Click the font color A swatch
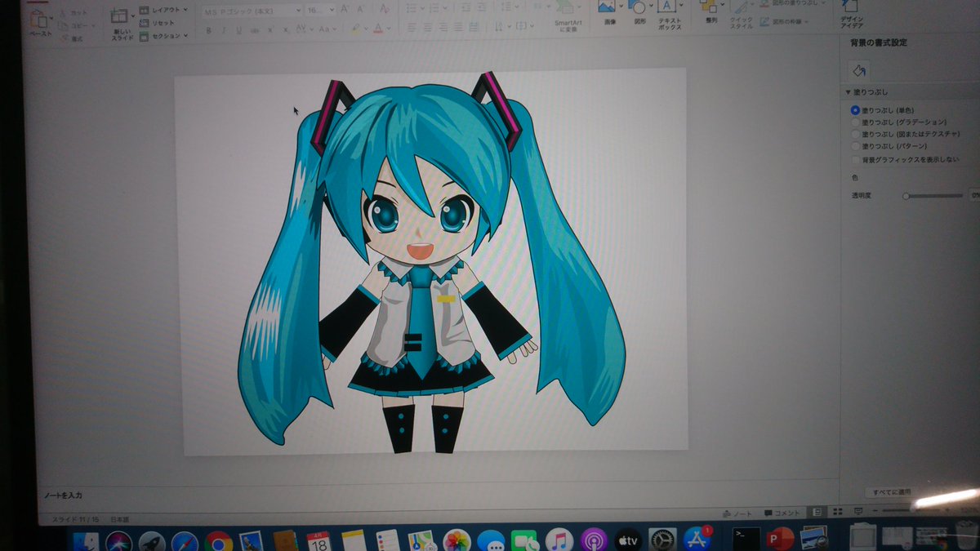Screen dimensions: 980x551 [x=377, y=29]
